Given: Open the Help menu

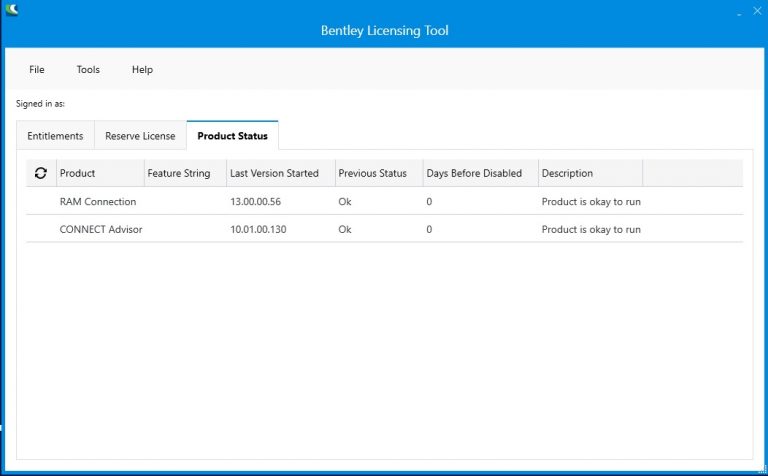Looking at the screenshot, I should 142,70.
